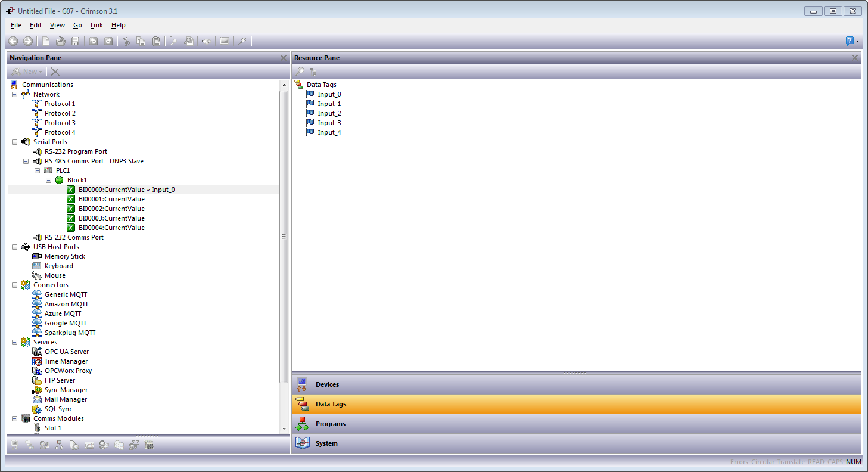Switch Resource Pane to System category
The height and width of the screenshot is (472, 868).
[576, 443]
